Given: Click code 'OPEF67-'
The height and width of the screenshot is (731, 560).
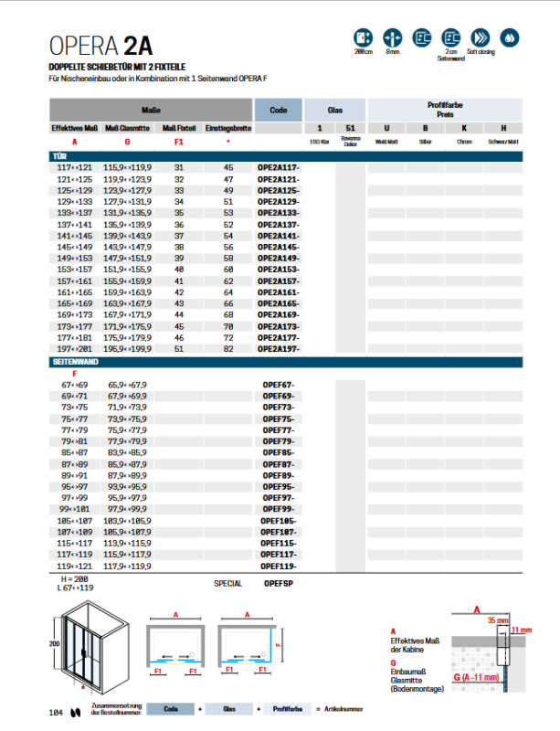Looking at the screenshot, I should coord(279,385).
